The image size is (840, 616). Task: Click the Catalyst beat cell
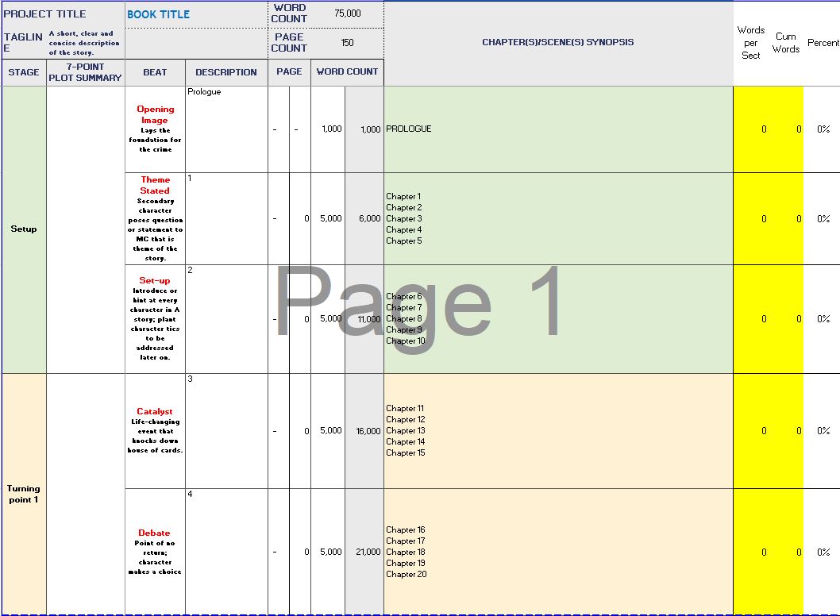tap(155, 431)
